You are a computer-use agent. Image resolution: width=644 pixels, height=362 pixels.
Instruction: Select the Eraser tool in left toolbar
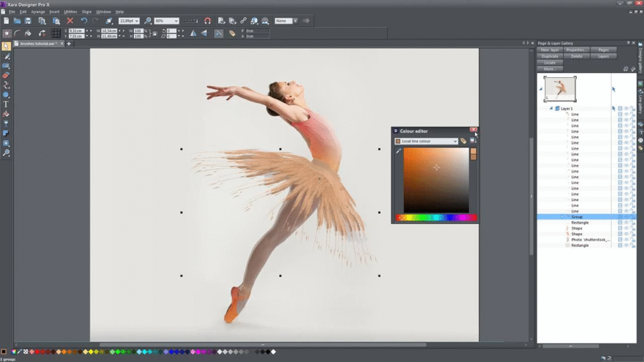click(x=6, y=75)
